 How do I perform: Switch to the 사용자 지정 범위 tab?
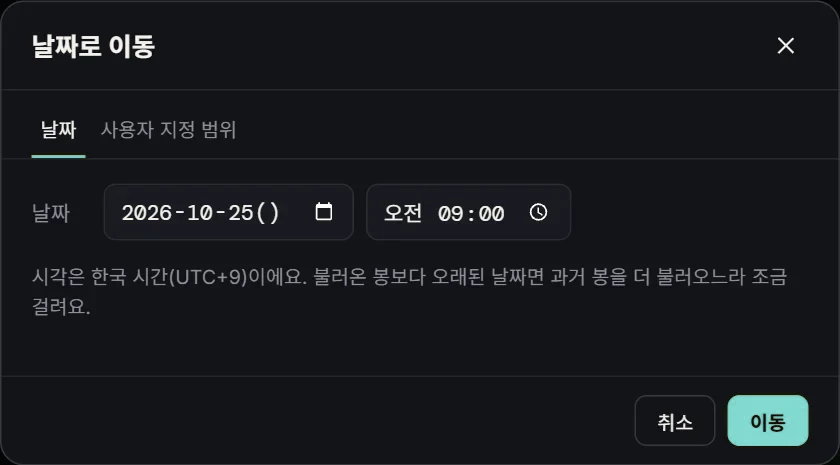(168, 130)
